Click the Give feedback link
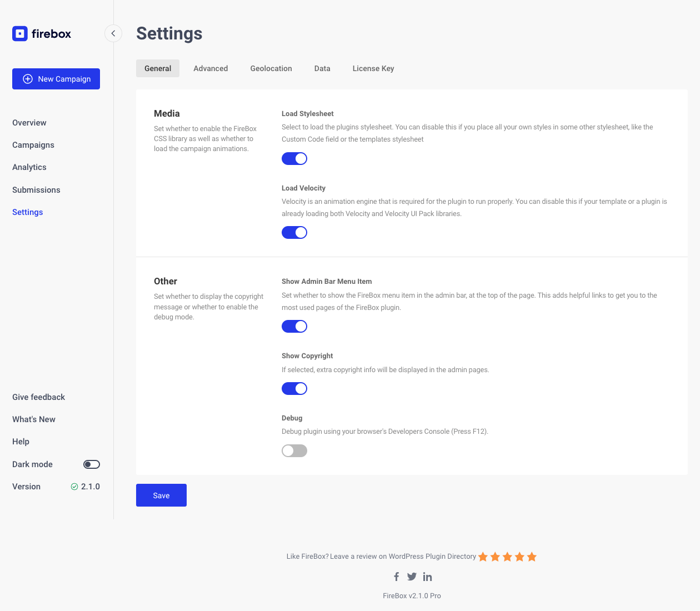The height and width of the screenshot is (611, 700). (x=38, y=397)
